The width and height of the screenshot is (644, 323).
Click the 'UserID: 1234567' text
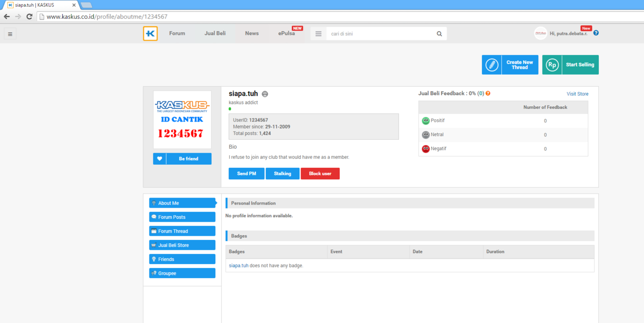tap(251, 120)
